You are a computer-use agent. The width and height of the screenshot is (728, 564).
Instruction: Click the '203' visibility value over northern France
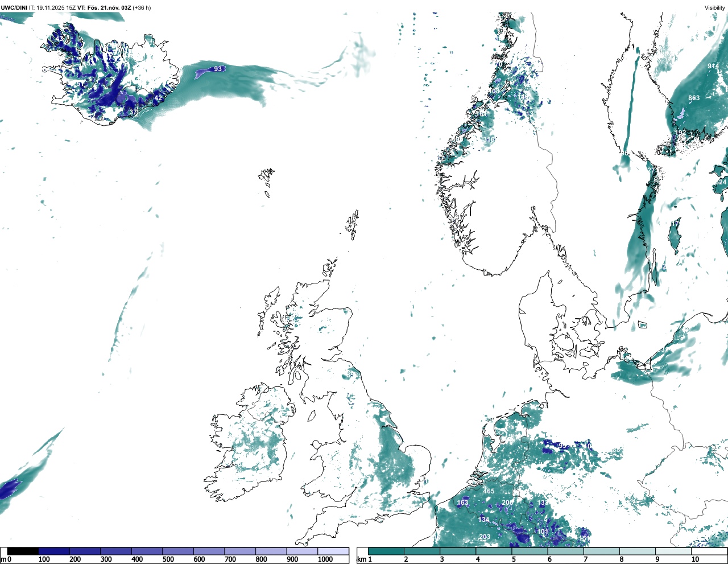[x=485, y=537]
